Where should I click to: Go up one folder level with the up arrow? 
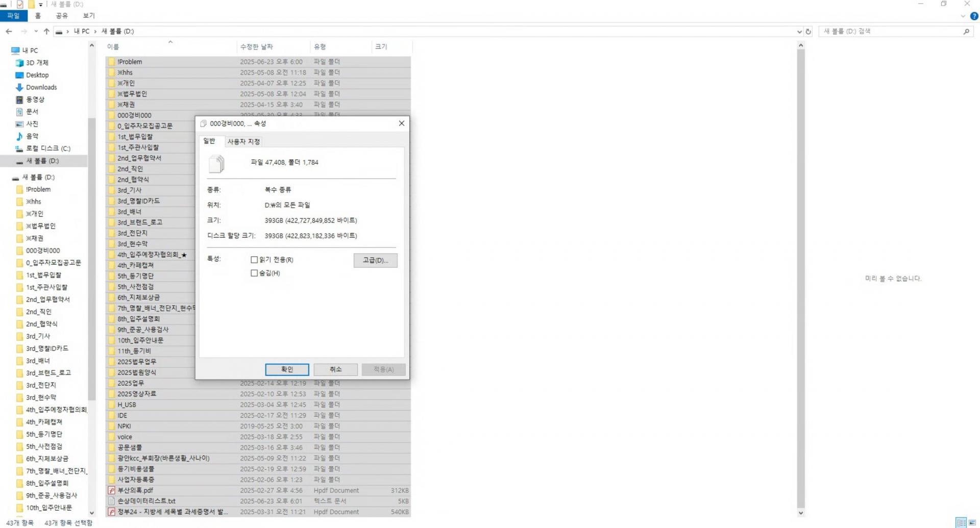[x=46, y=31]
